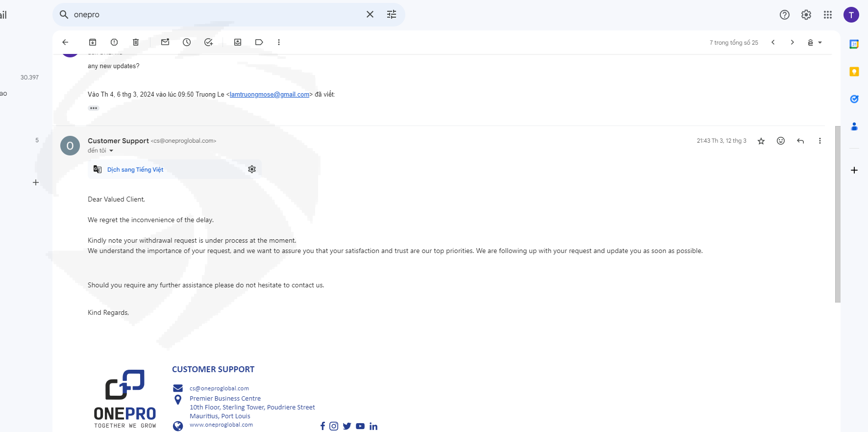Archive this email conversation
Image resolution: width=868 pixels, height=432 pixels.
[x=93, y=42]
